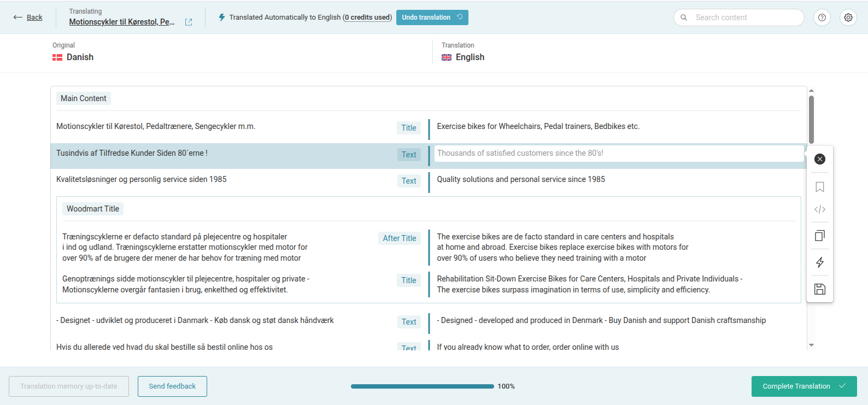The height and width of the screenshot is (405, 868).
Task: Click the scrollbar up arrow
Action: pos(811,90)
